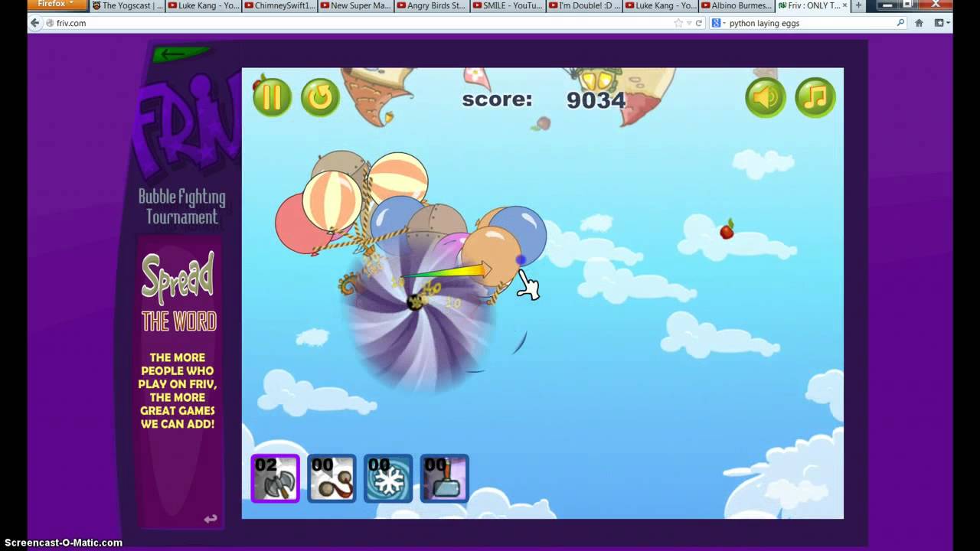Switch to The Yogscast tab
Image resolution: width=980 pixels, height=551 pixels.
coord(126,5)
